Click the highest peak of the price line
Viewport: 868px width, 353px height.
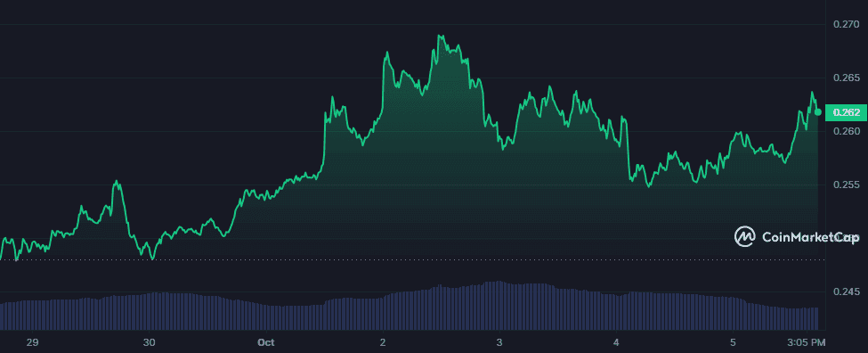pyautogui.click(x=440, y=36)
